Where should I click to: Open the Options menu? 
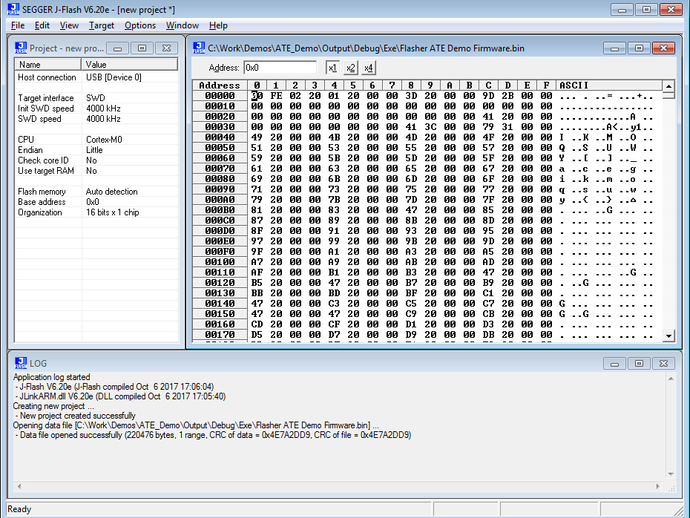pos(140,25)
